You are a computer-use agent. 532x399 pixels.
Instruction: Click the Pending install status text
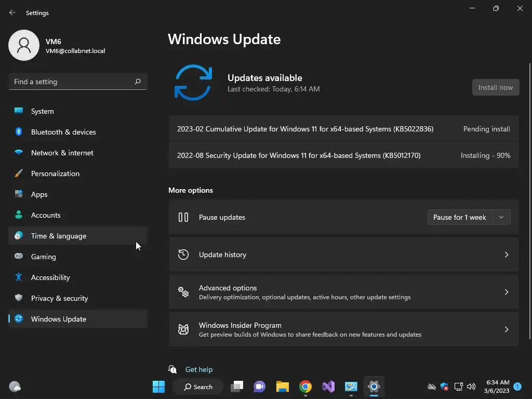click(x=486, y=129)
